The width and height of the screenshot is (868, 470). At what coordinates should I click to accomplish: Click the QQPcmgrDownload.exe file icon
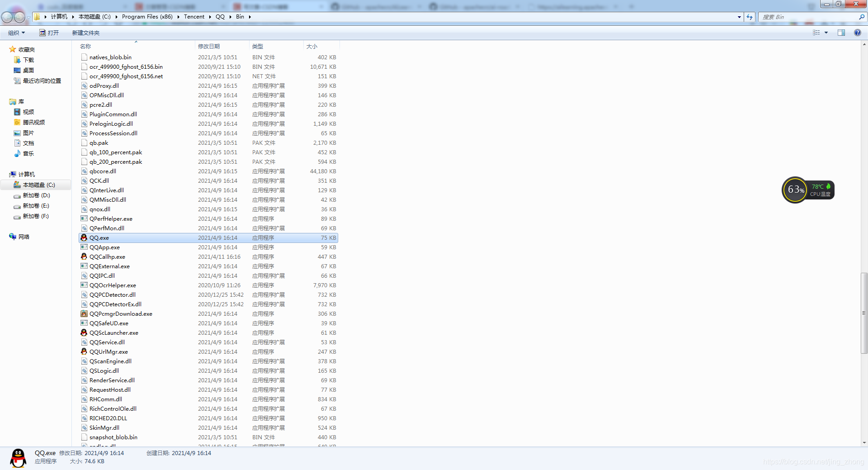[x=84, y=313]
